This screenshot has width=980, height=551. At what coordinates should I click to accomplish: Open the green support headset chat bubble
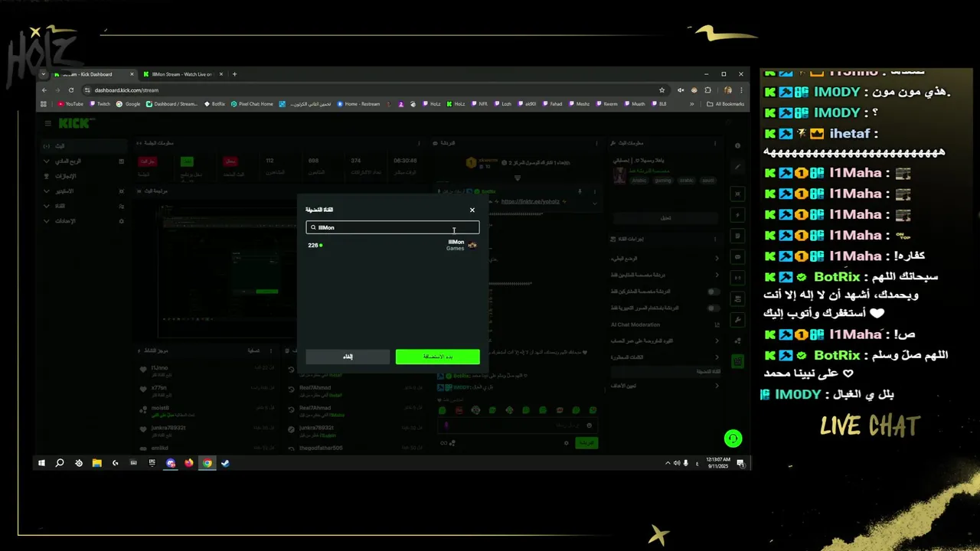point(733,439)
